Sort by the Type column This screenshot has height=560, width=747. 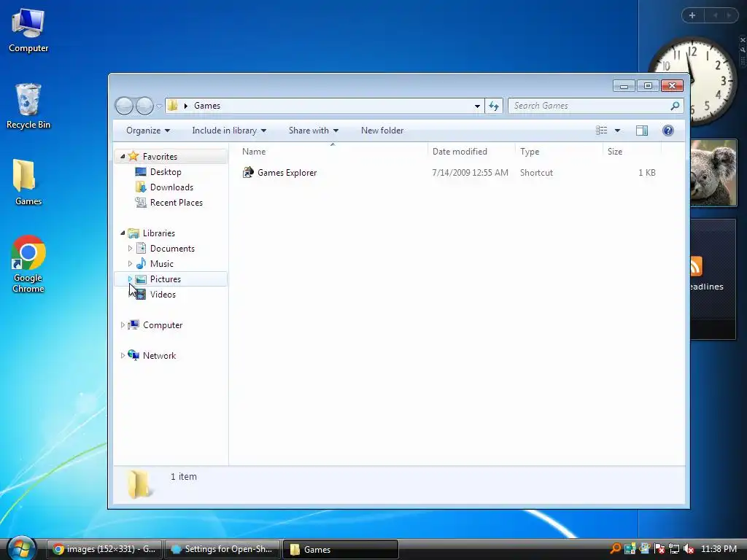559,152
